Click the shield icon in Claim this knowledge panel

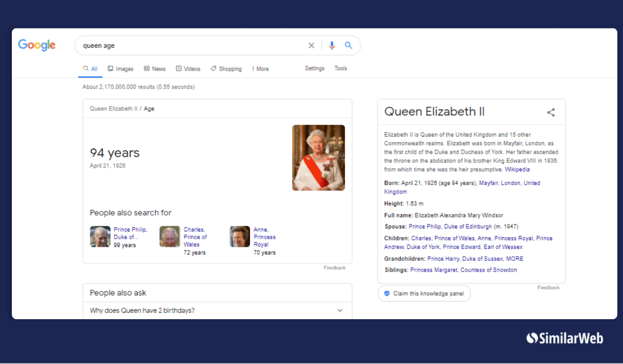(387, 293)
